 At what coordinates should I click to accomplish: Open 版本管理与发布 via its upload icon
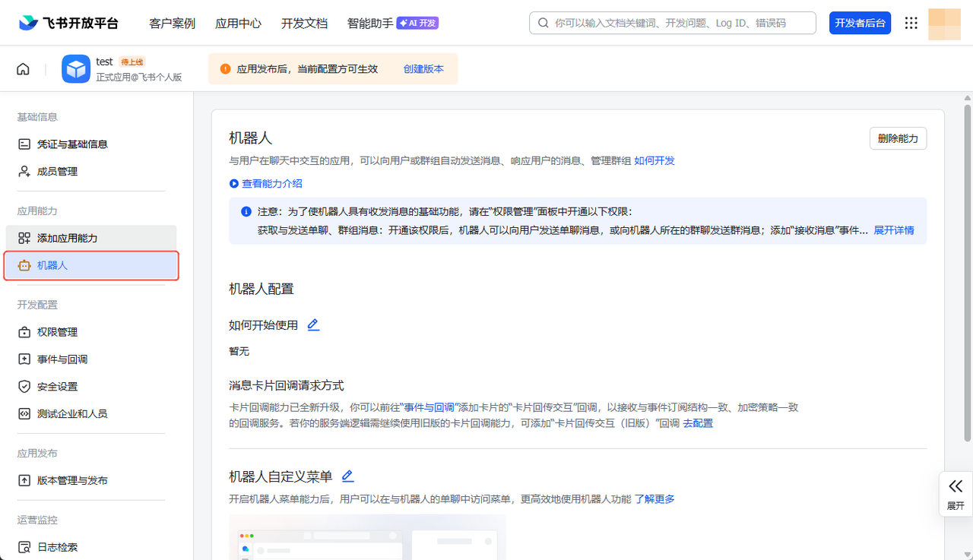[x=24, y=479]
